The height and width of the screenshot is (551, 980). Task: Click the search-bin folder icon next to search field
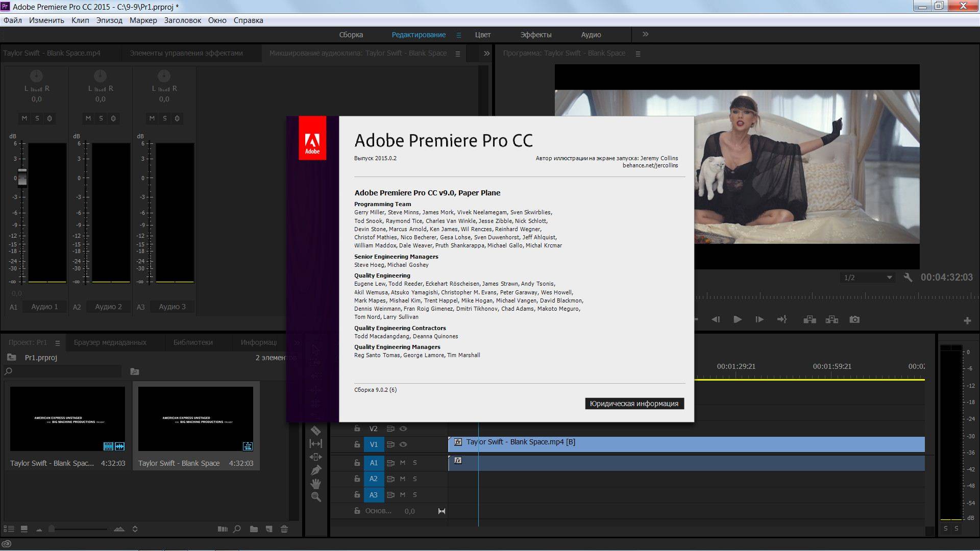(135, 371)
